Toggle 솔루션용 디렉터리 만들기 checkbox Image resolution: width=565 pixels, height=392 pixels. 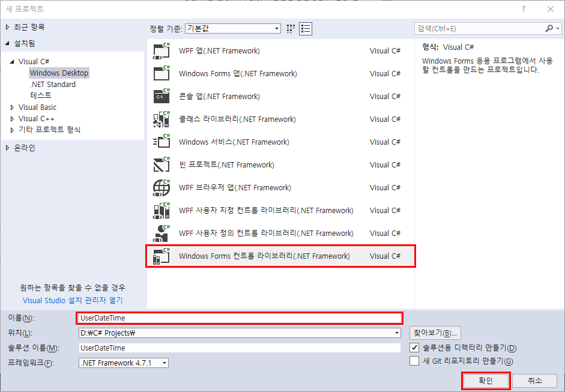click(x=414, y=348)
